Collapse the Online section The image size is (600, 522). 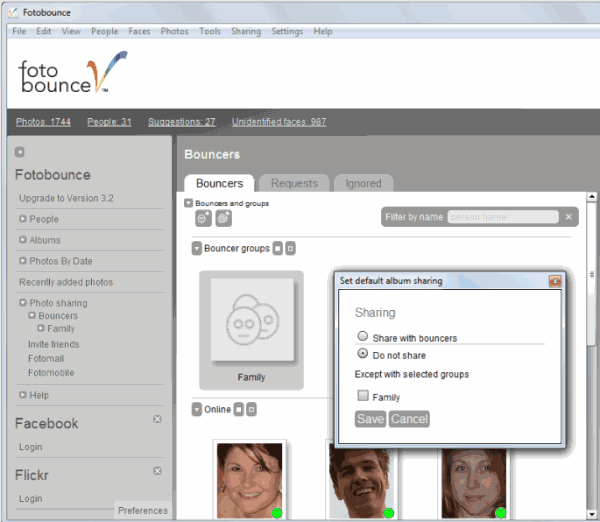(x=197, y=410)
